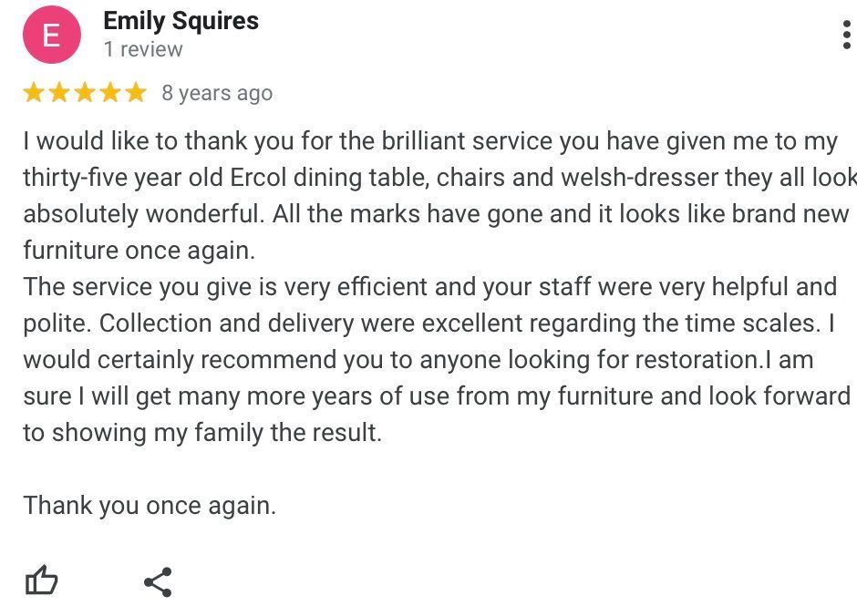
Task: Open the three-dot more options menu
Action: coord(847,34)
